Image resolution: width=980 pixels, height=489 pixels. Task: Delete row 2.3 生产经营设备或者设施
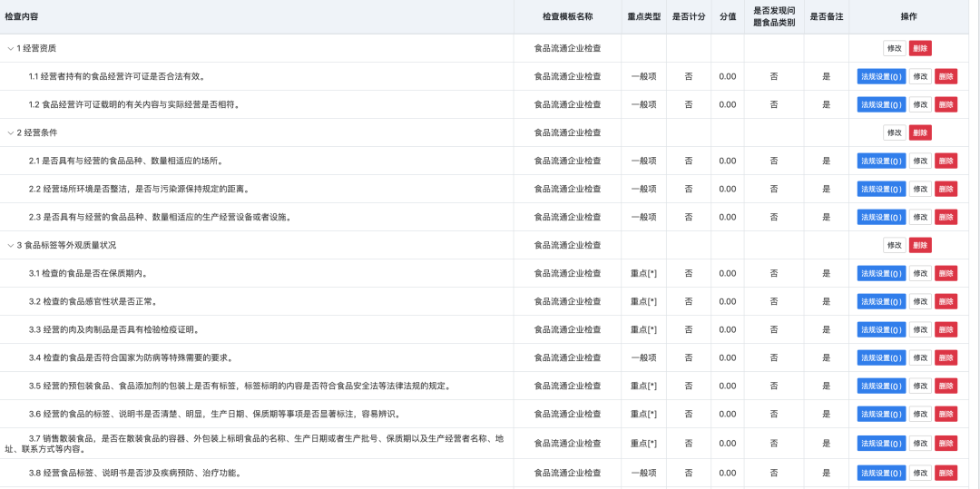[x=946, y=217]
